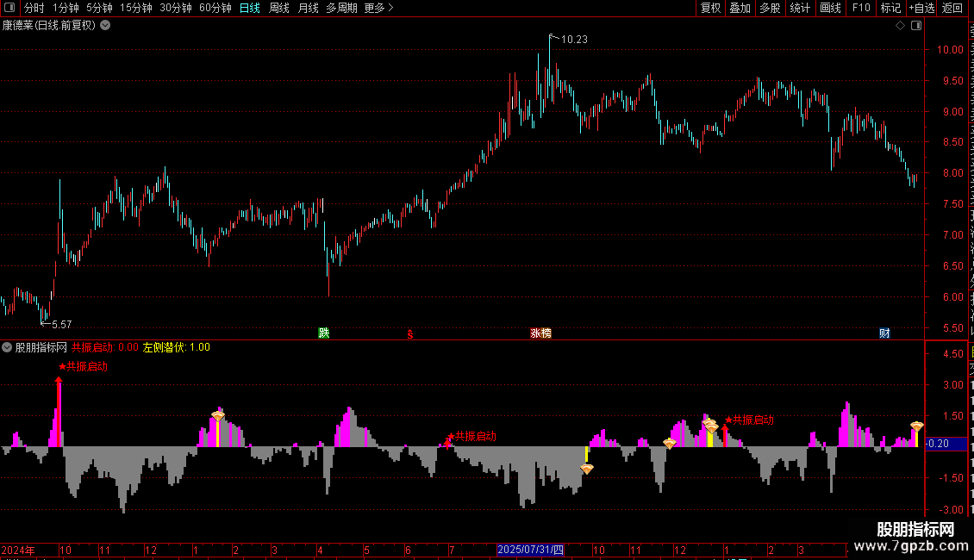Toggle the left sidebar panel icon
The height and width of the screenshot is (560, 974).
pos(9,8)
